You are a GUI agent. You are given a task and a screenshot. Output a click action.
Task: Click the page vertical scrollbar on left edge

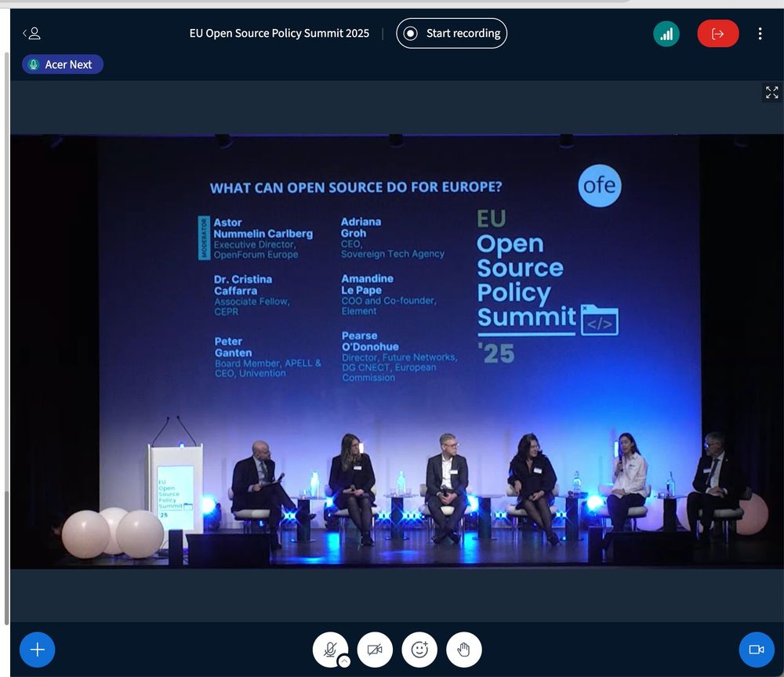6,338
